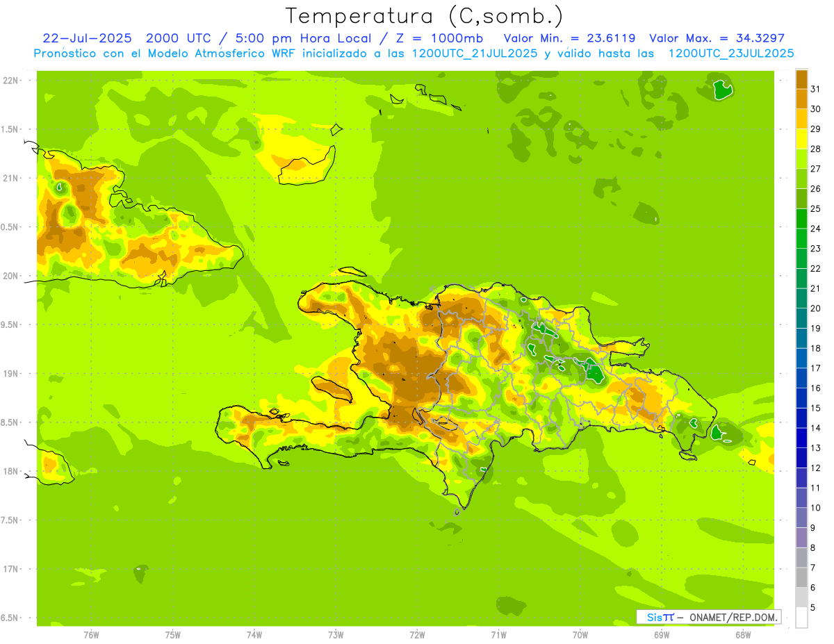Click the 28 yellow legend swatch

(801, 139)
